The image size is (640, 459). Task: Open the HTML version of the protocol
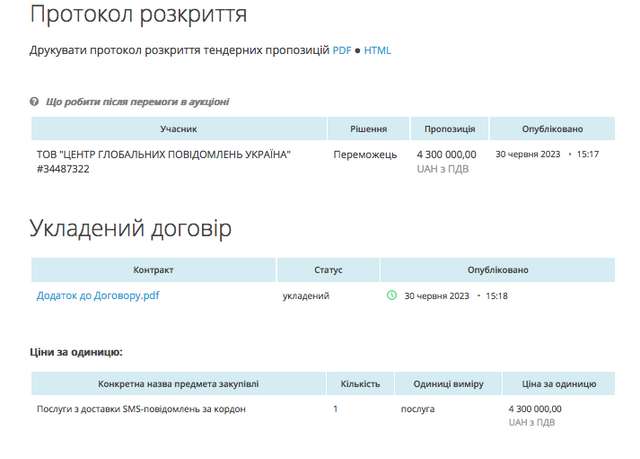point(377,49)
